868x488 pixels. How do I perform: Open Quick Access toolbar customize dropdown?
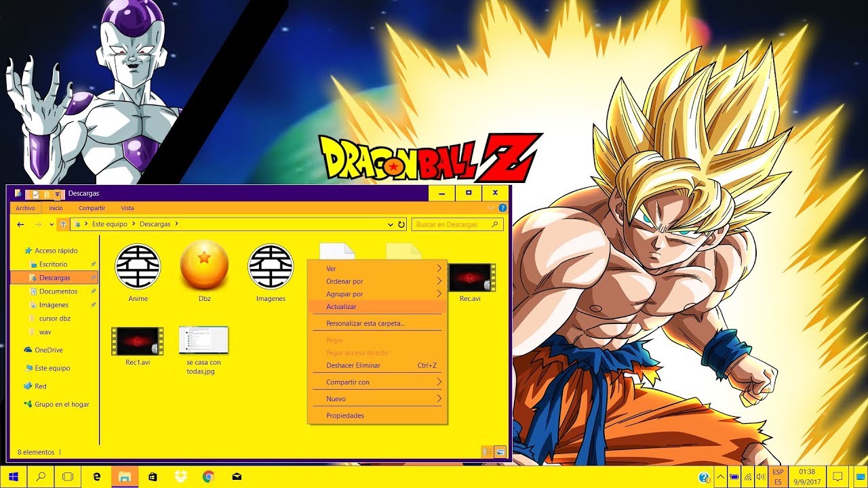(58, 195)
